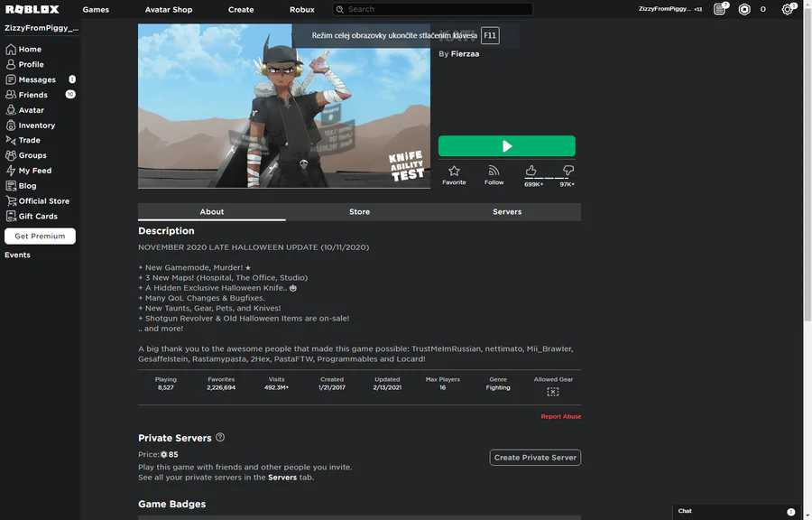Click the thumbs up like icon

(531, 171)
